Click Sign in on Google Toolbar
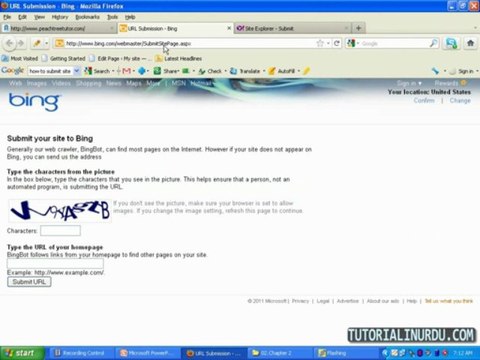480x360 pixels. click(466, 71)
